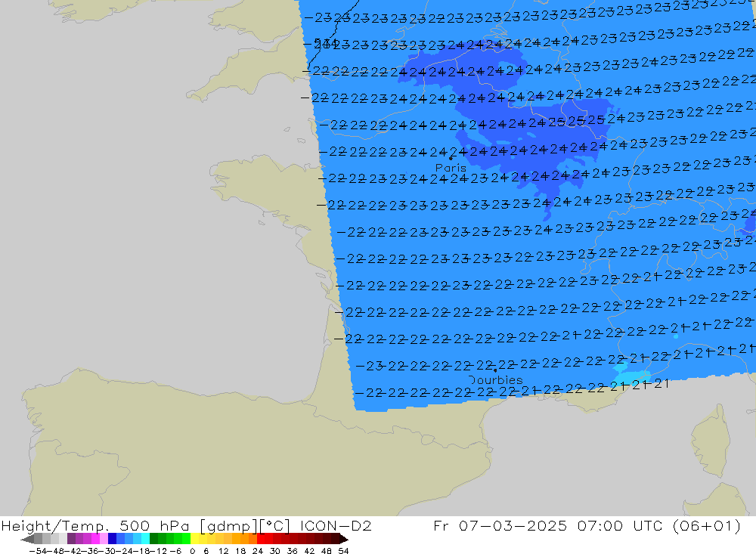Image resolution: width=756 pixels, height=554 pixels.
Task: Pick the dark purple legend swatch near -42
Action: 71,539
